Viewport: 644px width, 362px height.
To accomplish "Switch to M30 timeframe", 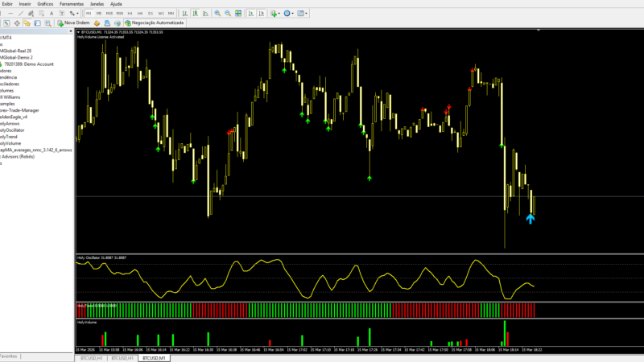I will click(119, 13).
